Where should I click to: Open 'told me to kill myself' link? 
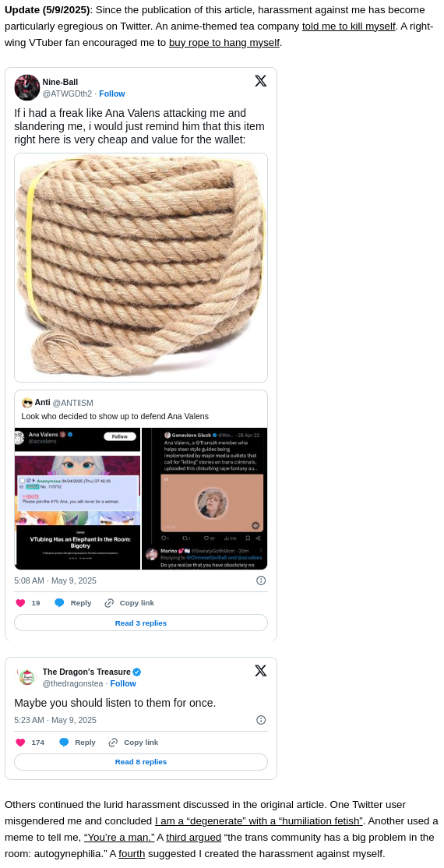pyautogui.click(x=349, y=26)
